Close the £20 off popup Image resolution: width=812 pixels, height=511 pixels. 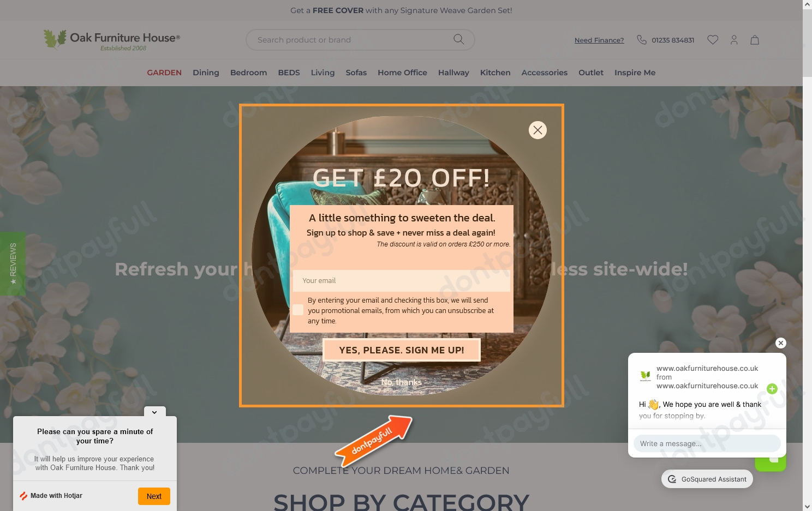(x=538, y=130)
